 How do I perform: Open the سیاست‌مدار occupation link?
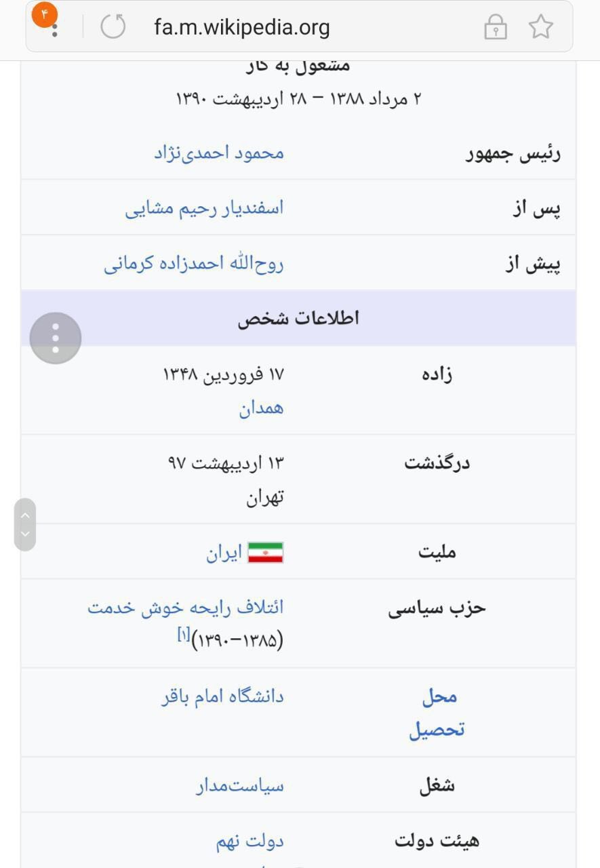pyautogui.click(x=240, y=786)
